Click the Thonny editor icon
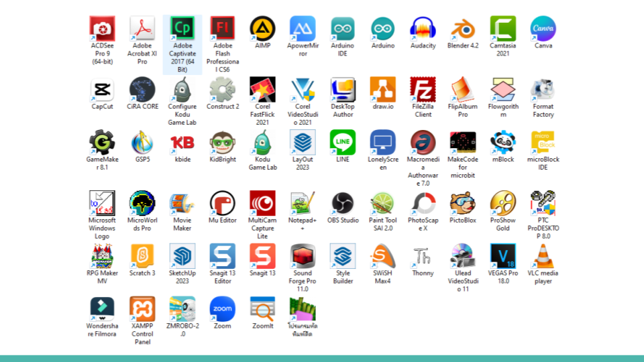Viewport: 644px width, 362px height. coord(423,256)
